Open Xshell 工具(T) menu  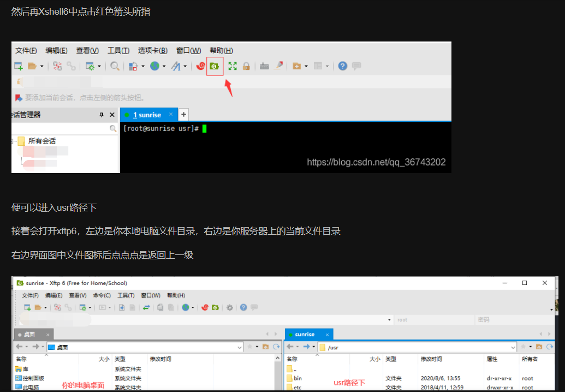[x=118, y=50]
